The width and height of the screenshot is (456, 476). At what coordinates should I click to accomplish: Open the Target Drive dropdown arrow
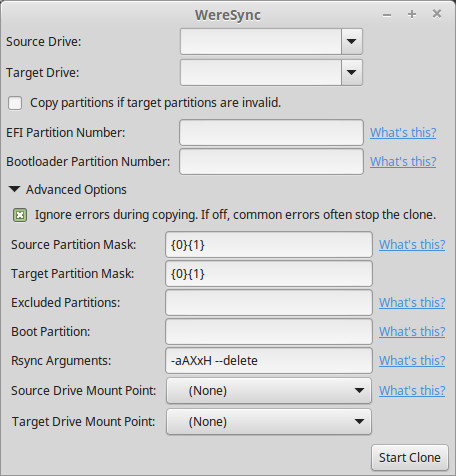(352, 72)
